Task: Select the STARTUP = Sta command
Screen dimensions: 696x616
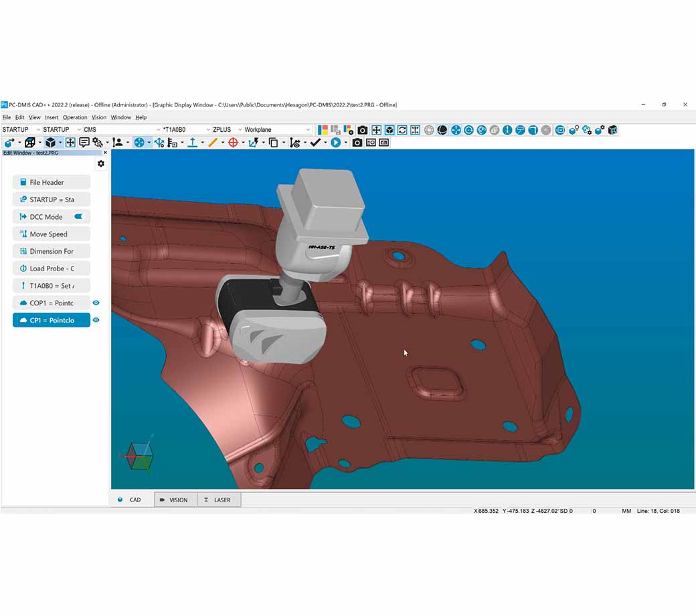Action: [x=52, y=200]
